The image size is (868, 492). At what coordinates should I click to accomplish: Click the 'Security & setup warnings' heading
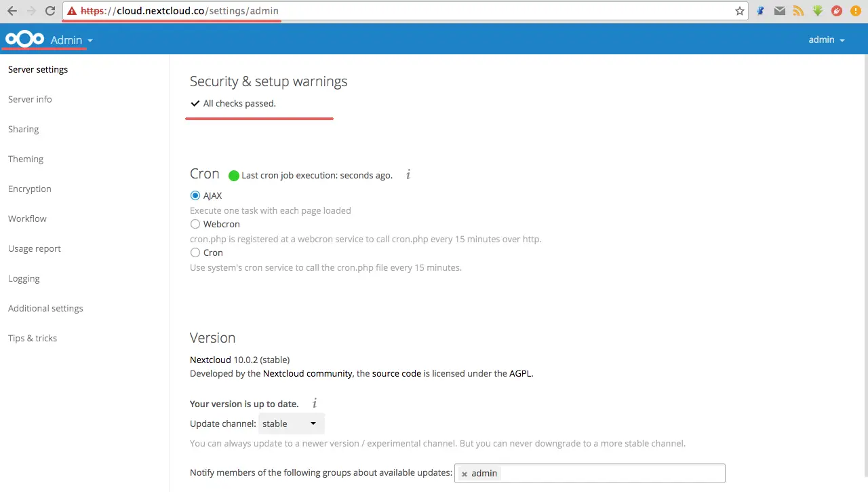coord(269,81)
